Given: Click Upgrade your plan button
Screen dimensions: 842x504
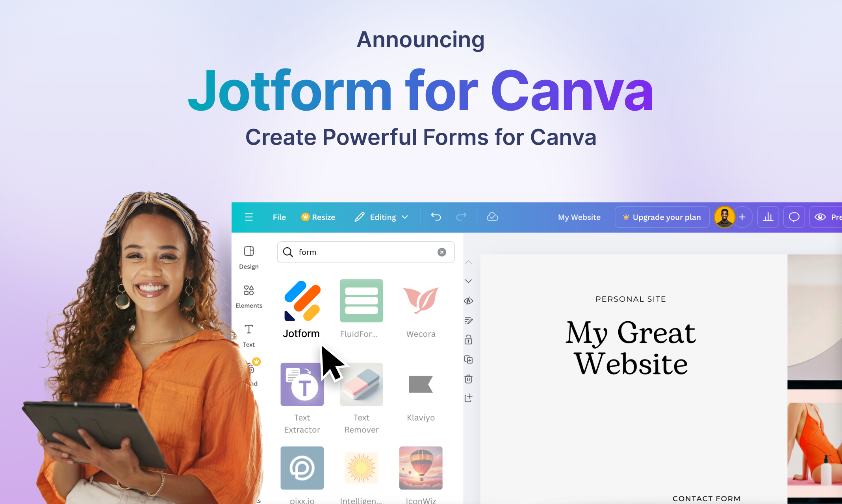Looking at the screenshot, I should [x=661, y=217].
